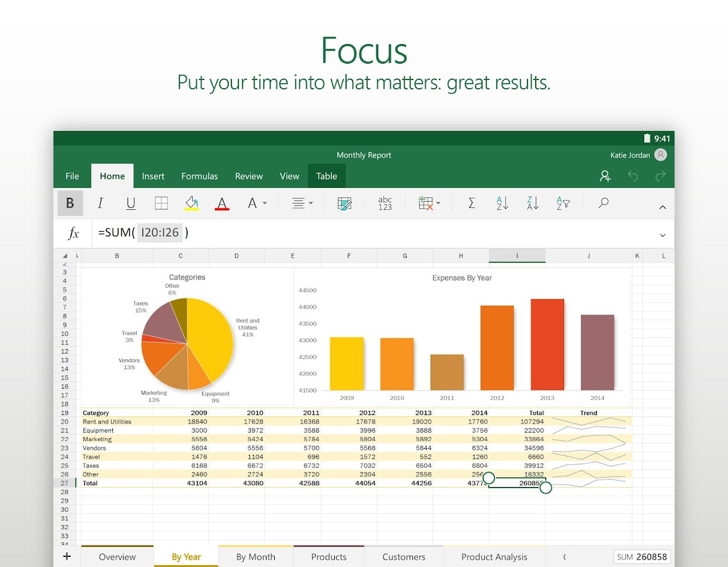Viewport: 728px width, 567px height.
Task: Select row 27 header
Action: (x=64, y=483)
